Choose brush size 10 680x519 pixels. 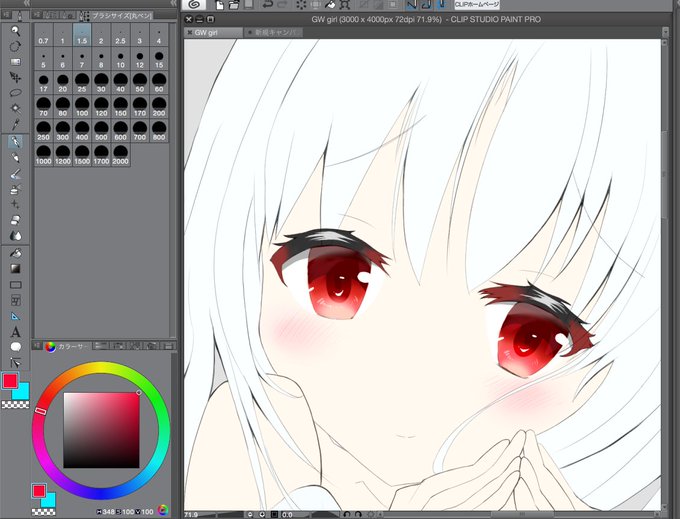coord(121,59)
